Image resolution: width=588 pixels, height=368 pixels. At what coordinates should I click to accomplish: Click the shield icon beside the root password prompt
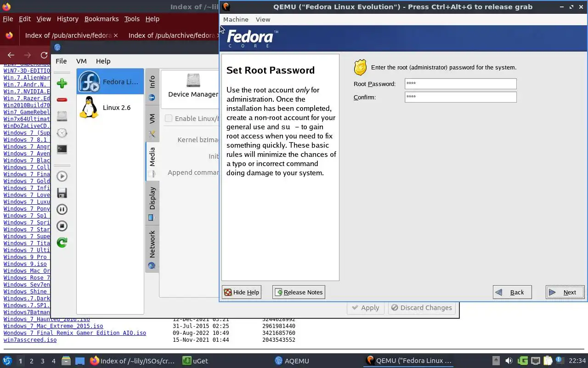(360, 67)
